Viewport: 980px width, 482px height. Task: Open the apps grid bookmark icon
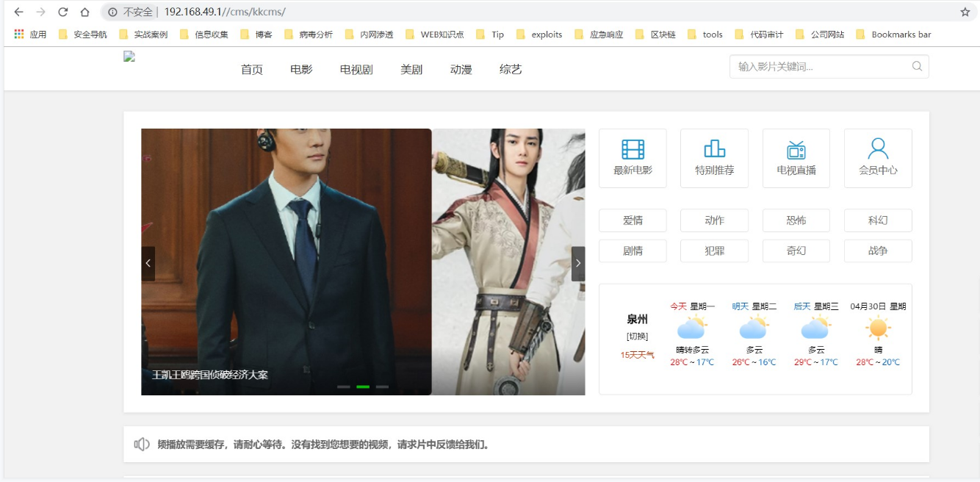19,34
